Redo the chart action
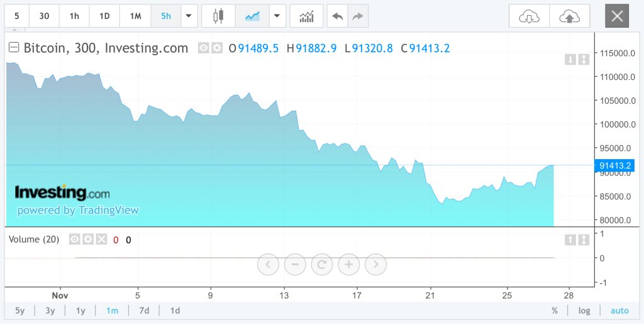 coord(357,16)
